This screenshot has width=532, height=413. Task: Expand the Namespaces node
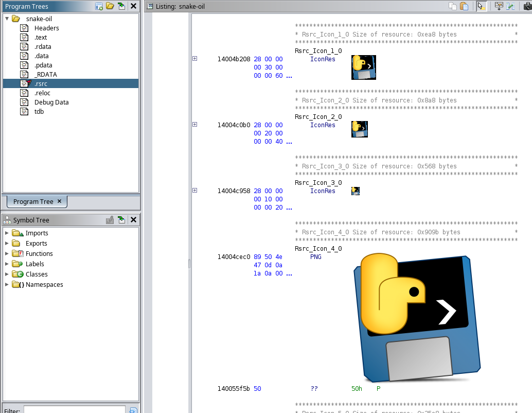[x=7, y=284]
